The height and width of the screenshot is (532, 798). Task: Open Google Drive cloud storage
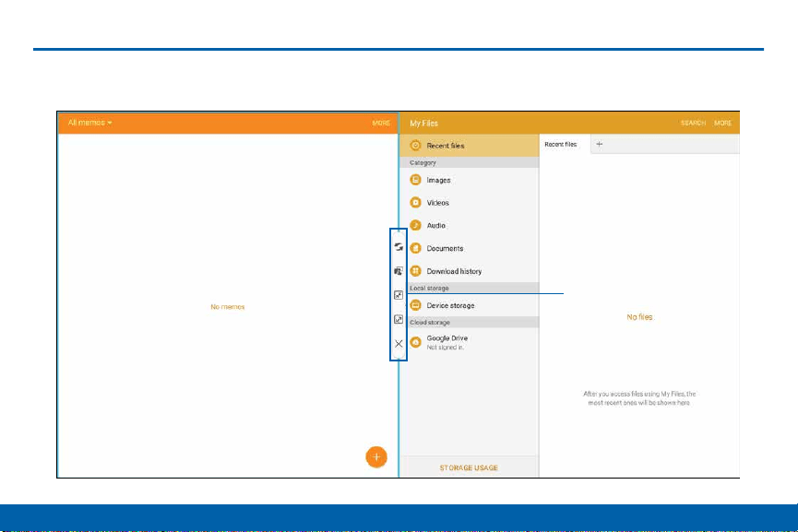pyautogui.click(x=470, y=342)
